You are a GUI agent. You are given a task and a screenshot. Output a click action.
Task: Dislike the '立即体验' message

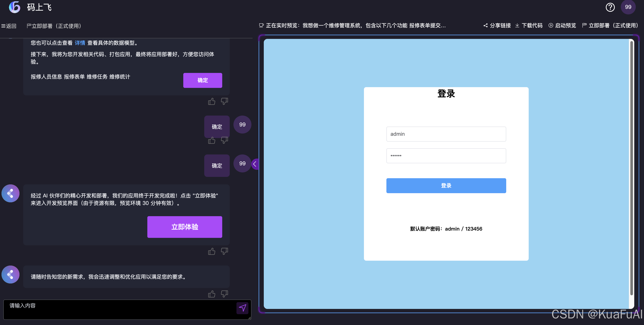224,251
